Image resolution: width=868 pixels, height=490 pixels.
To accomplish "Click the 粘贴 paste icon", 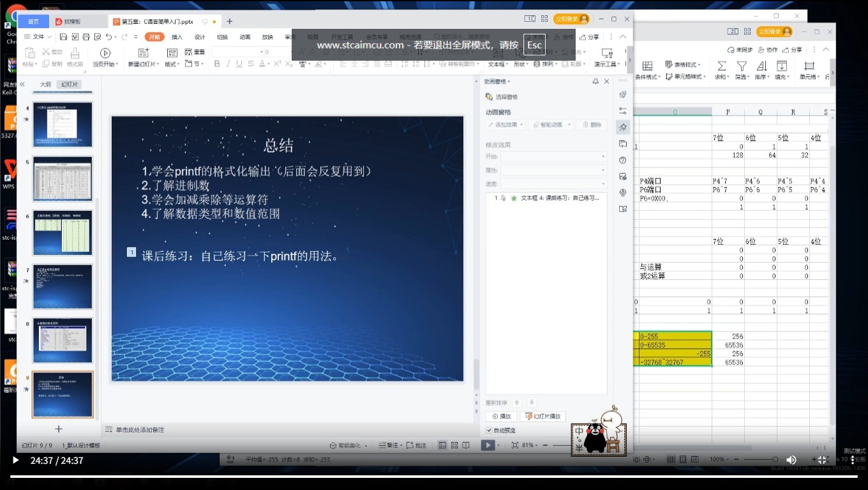I will tap(29, 53).
